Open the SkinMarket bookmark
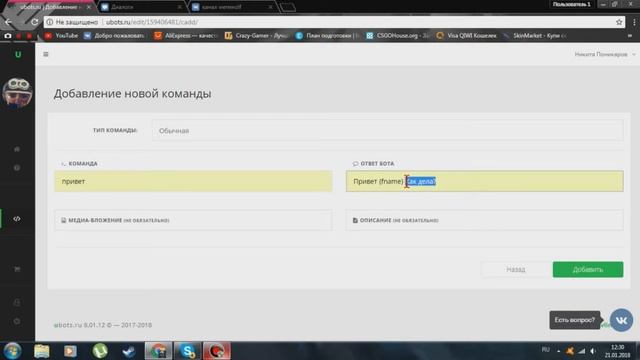This screenshot has height=360, width=640. [x=535, y=36]
